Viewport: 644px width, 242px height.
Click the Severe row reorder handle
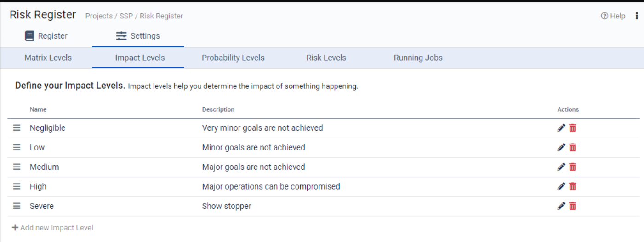17,206
